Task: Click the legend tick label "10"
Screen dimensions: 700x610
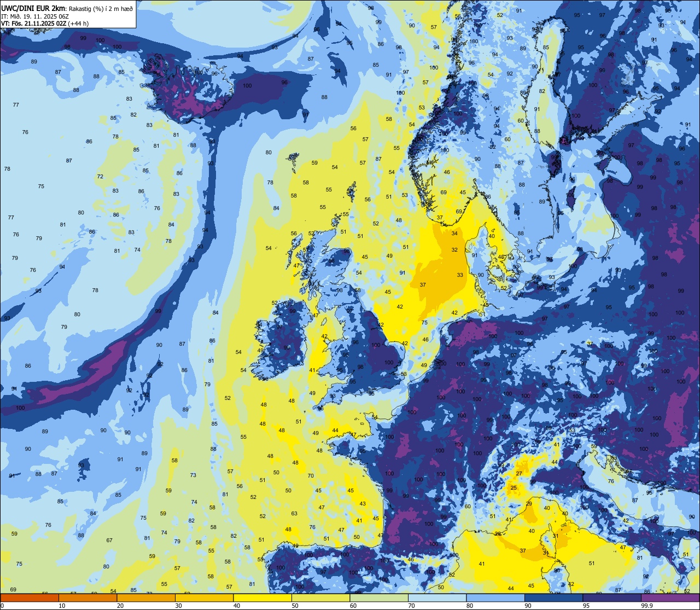Action: pyautogui.click(x=62, y=606)
